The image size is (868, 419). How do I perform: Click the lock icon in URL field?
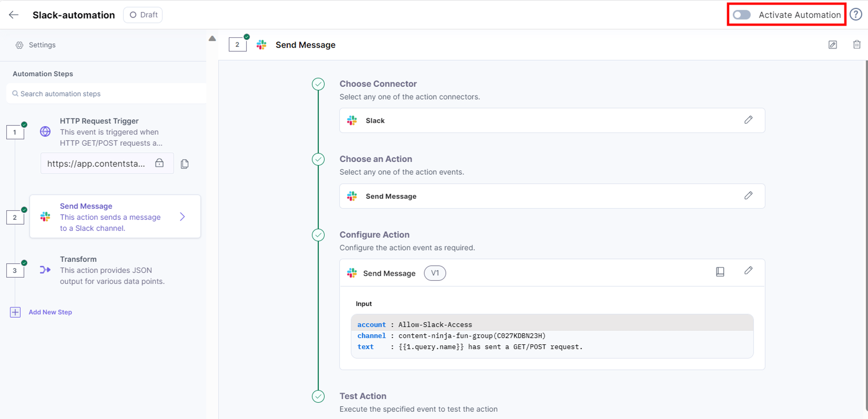pos(159,163)
